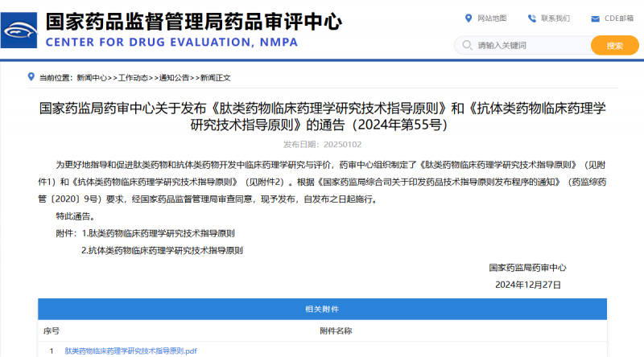Download 肽类药物临床药理学研究技术指导原则.pdf attachment

click(131, 351)
